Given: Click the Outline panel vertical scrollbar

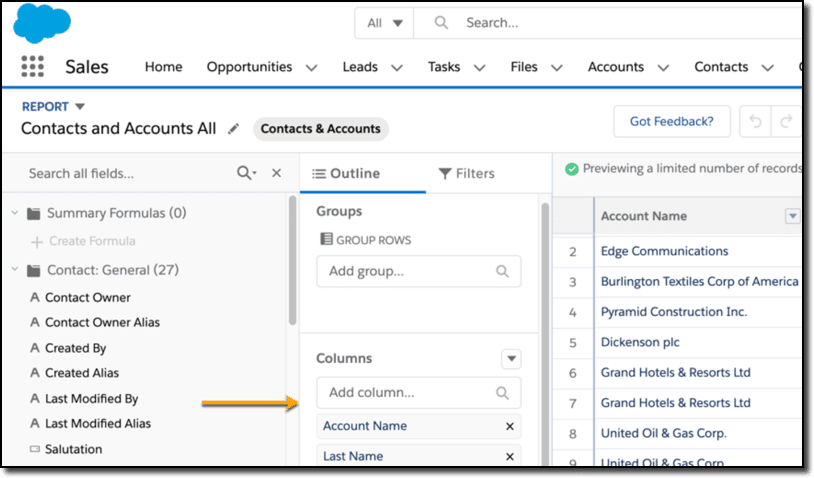Looking at the screenshot, I should (x=545, y=332).
